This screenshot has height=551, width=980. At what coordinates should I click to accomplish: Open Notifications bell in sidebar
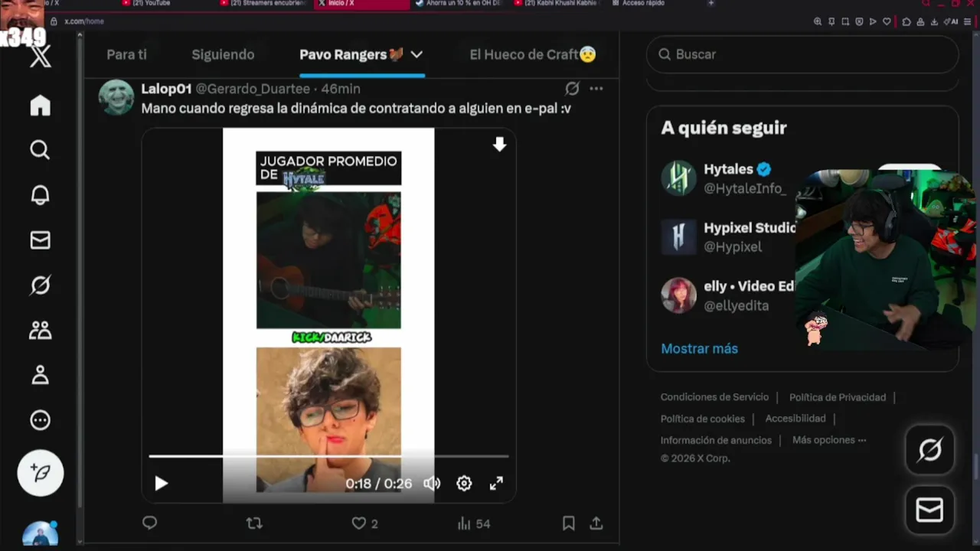tap(40, 195)
